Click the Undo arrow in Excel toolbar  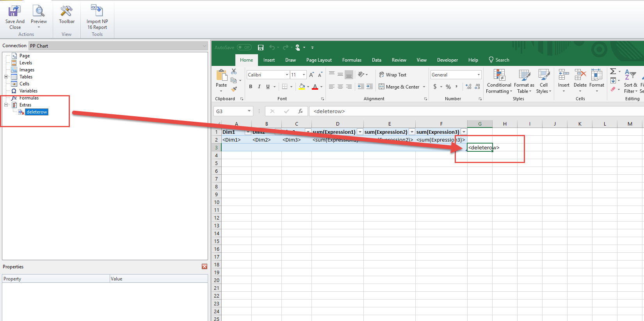click(272, 48)
